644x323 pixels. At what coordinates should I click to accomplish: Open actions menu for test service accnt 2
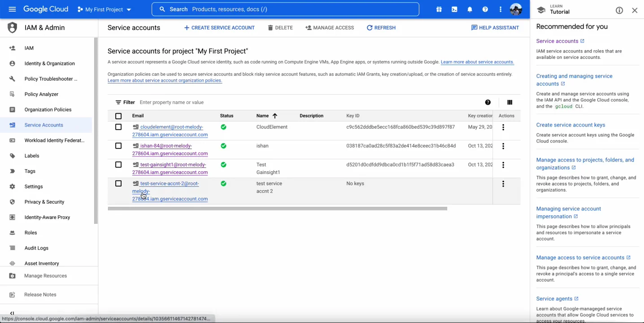pyautogui.click(x=503, y=184)
